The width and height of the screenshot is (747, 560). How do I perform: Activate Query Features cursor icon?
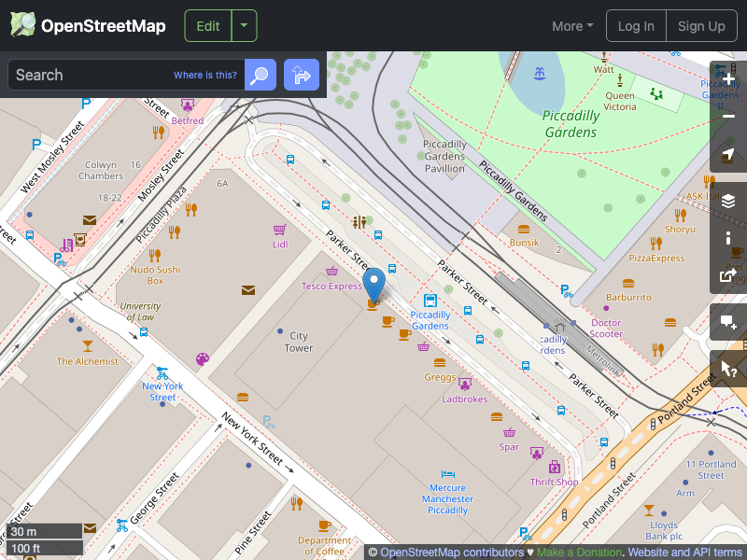727,369
